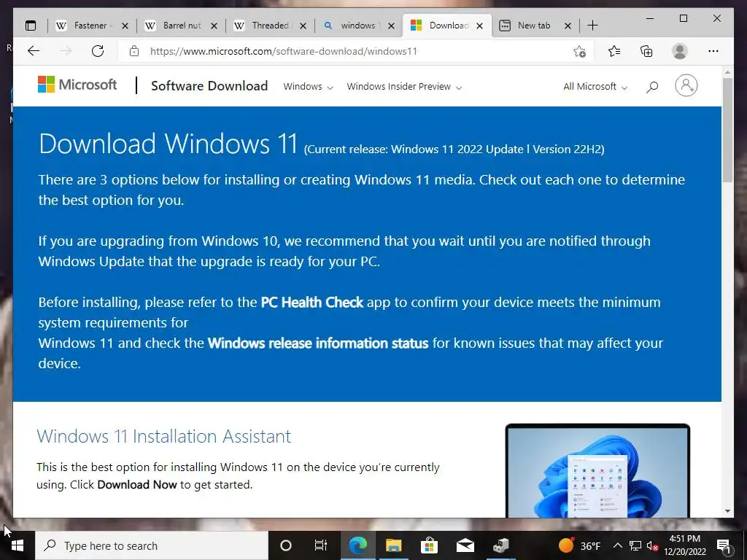Sign in with account icon
This screenshot has height=560, width=747.
(686, 86)
